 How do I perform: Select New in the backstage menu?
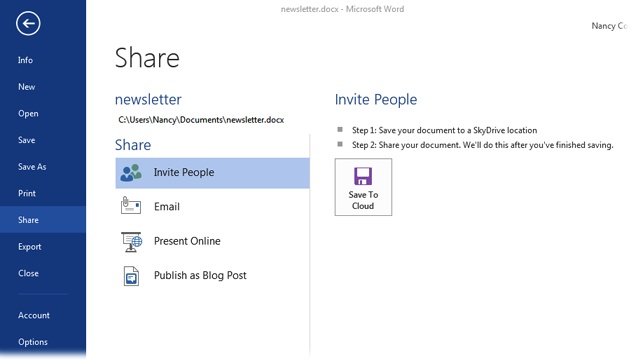point(27,87)
